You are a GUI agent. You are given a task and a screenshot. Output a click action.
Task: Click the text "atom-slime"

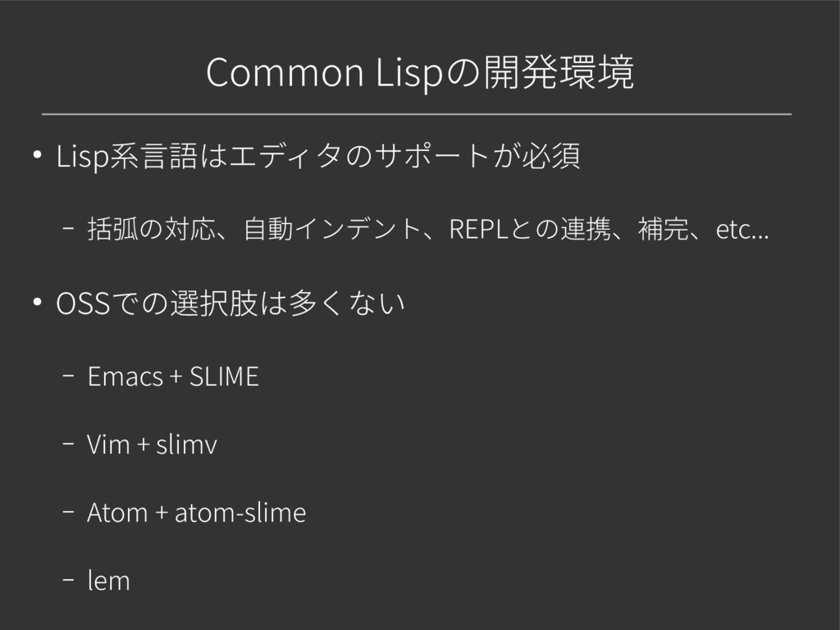pyautogui.click(x=240, y=513)
